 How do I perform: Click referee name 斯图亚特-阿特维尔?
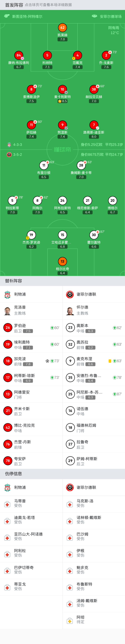27,16
